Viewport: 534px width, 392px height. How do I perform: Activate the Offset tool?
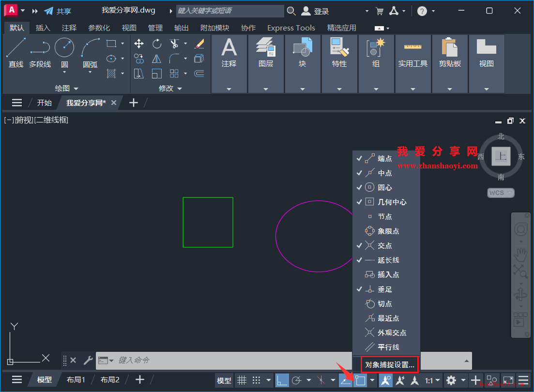point(199,74)
